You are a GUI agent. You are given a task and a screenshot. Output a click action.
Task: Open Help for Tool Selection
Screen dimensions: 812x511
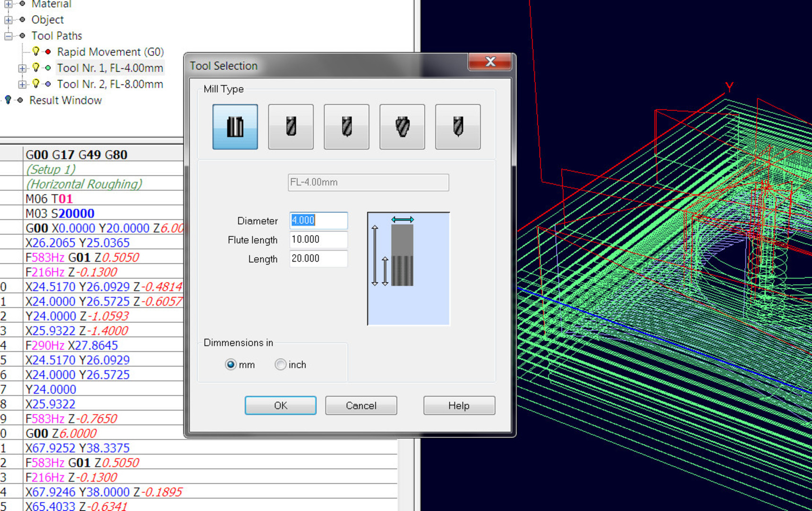point(459,405)
